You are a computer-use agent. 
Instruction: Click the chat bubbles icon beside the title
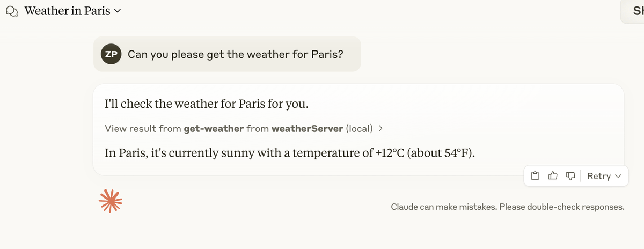click(12, 11)
